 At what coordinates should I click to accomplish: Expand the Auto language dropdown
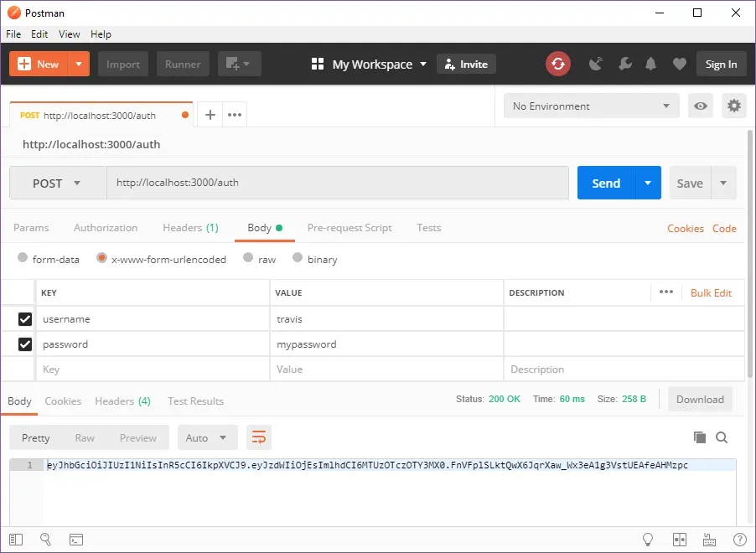[207, 437]
